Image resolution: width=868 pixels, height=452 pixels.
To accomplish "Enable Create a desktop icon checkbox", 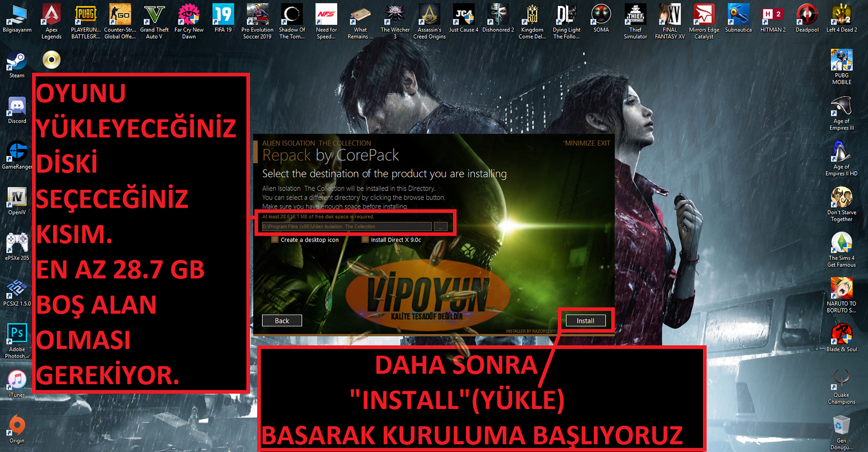I will coord(275,240).
